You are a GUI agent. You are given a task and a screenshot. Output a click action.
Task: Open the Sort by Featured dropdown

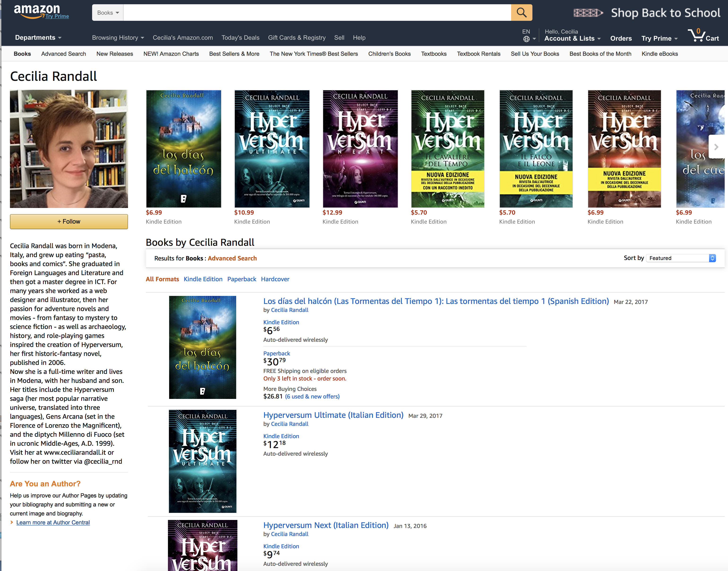click(x=681, y=258)
